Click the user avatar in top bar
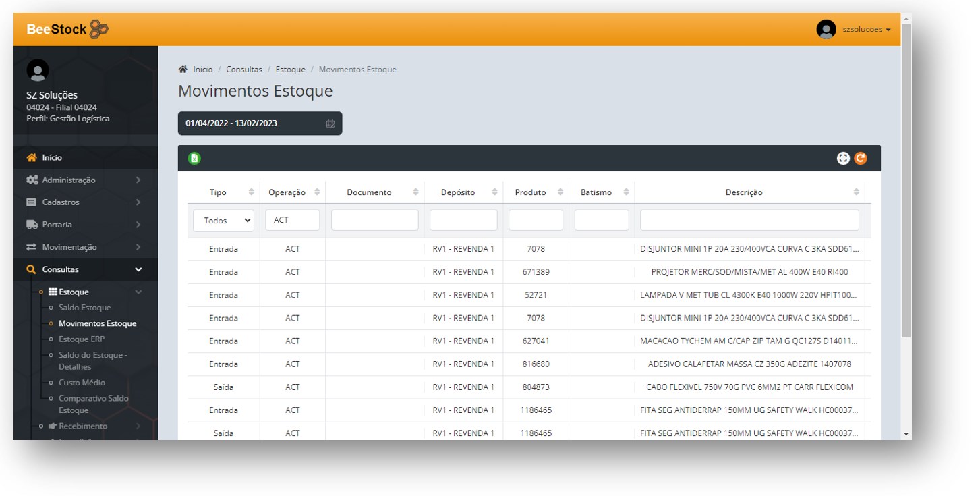Viewport: 980px width, 496px height. (x=826, y=30)
